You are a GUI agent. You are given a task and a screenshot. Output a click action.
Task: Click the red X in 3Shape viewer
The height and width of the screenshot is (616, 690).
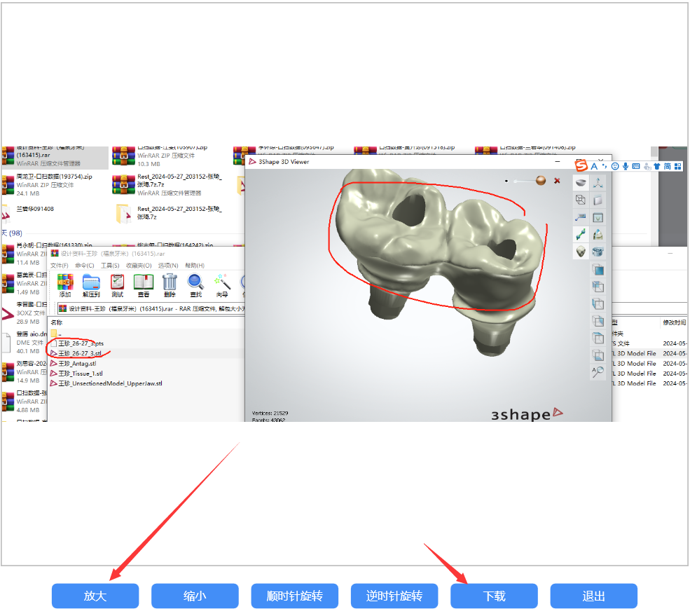(557, 181)
